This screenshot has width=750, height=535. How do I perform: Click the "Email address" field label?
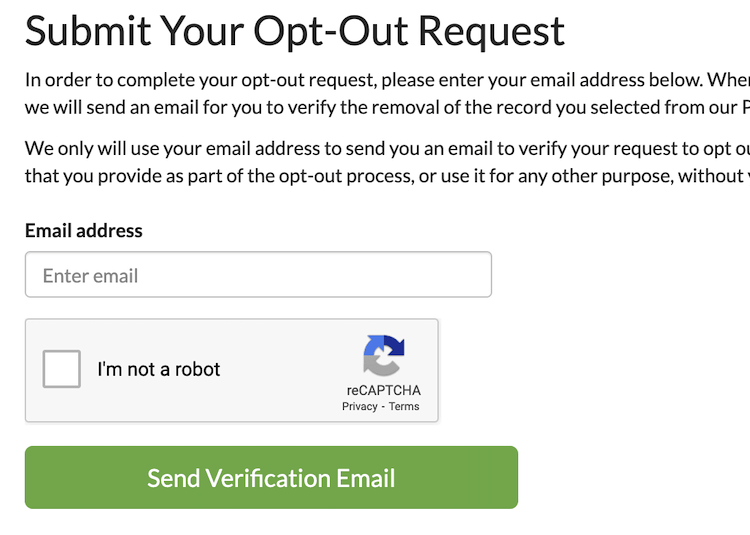pyautogui.click(x=84, y=231)
